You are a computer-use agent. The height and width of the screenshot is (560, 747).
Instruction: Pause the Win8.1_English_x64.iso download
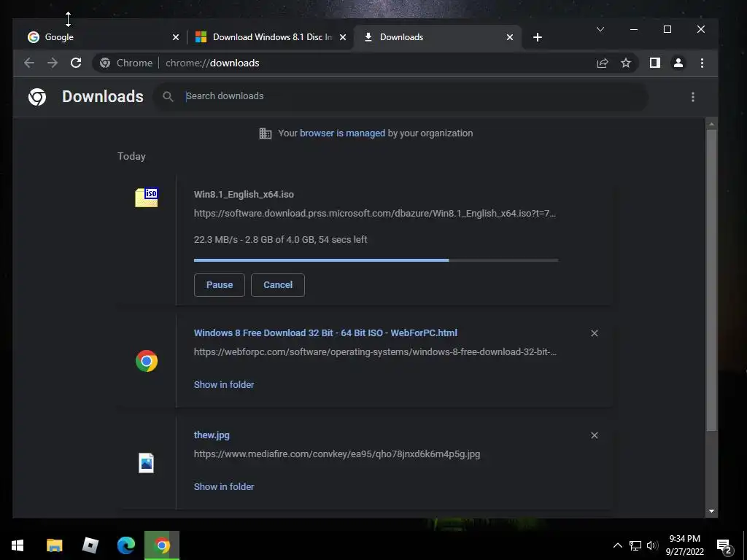tap(219, 285)
